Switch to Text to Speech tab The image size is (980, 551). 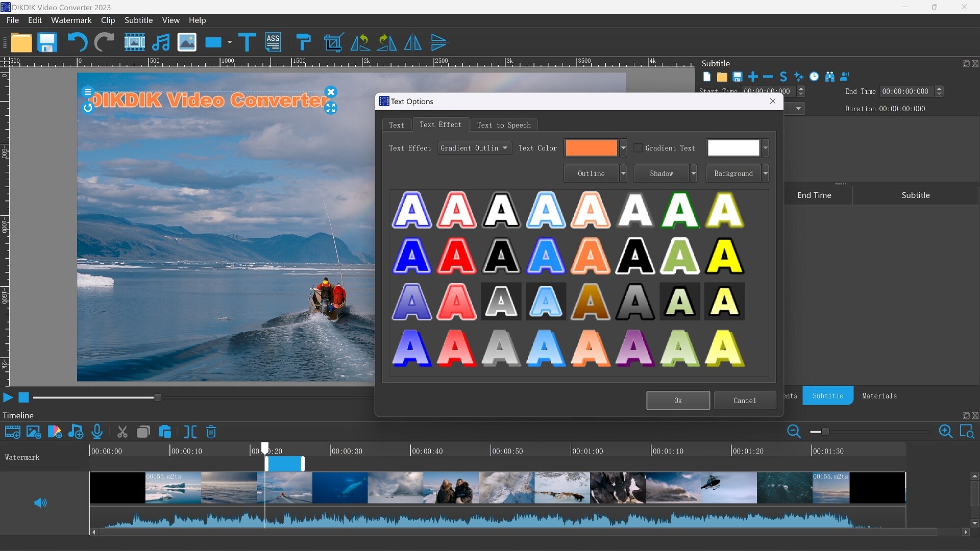click(x=504, y=124)
